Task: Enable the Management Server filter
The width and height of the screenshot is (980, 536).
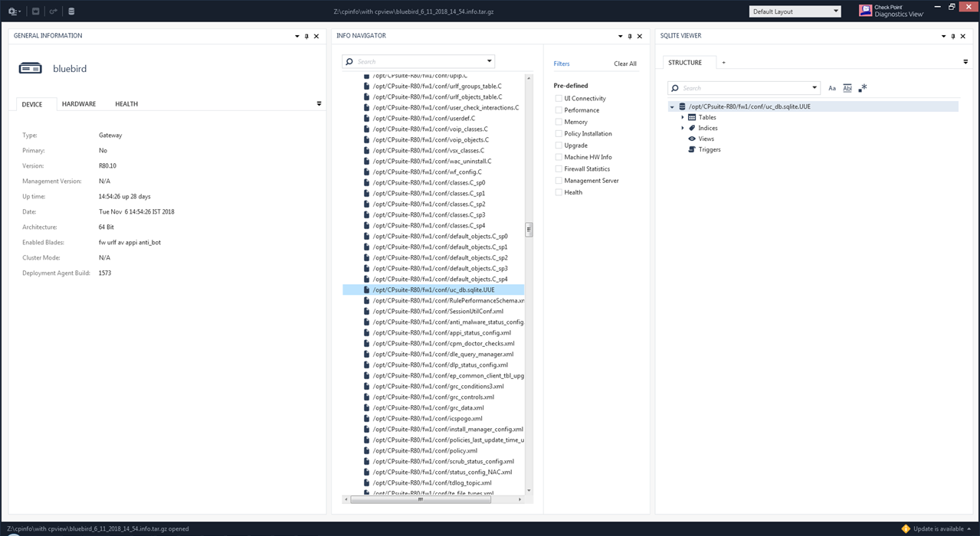Action: pyautogui.click(x=559, y=181)
